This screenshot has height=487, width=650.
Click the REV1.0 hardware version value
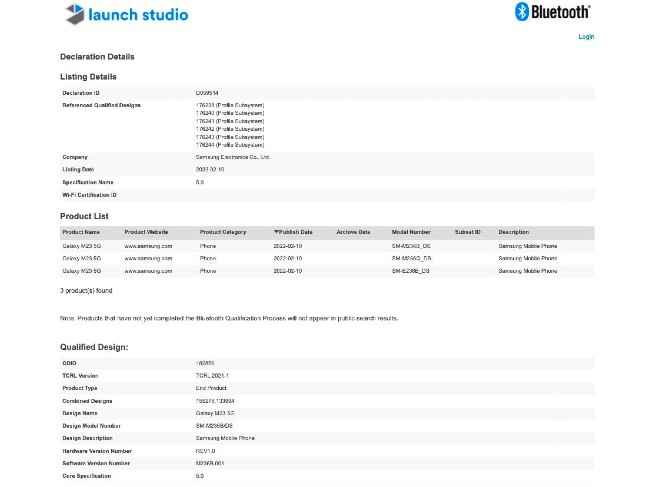pos(205,451)
